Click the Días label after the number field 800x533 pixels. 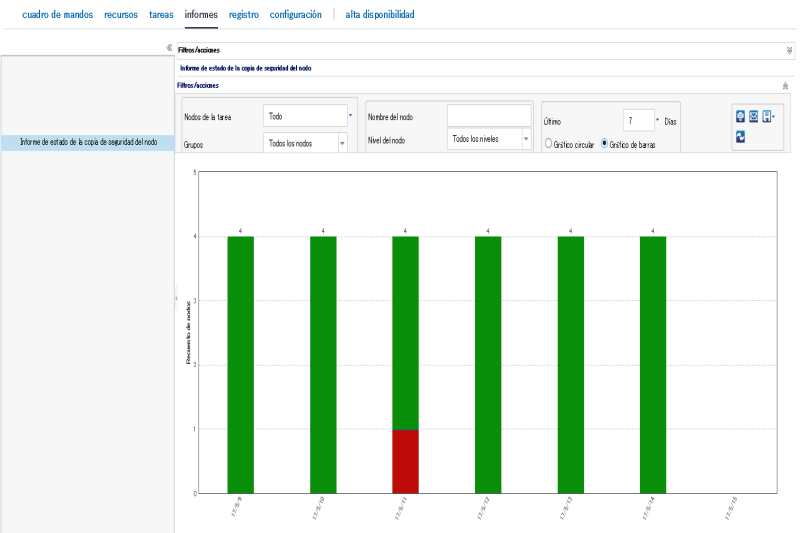point(670,122)
